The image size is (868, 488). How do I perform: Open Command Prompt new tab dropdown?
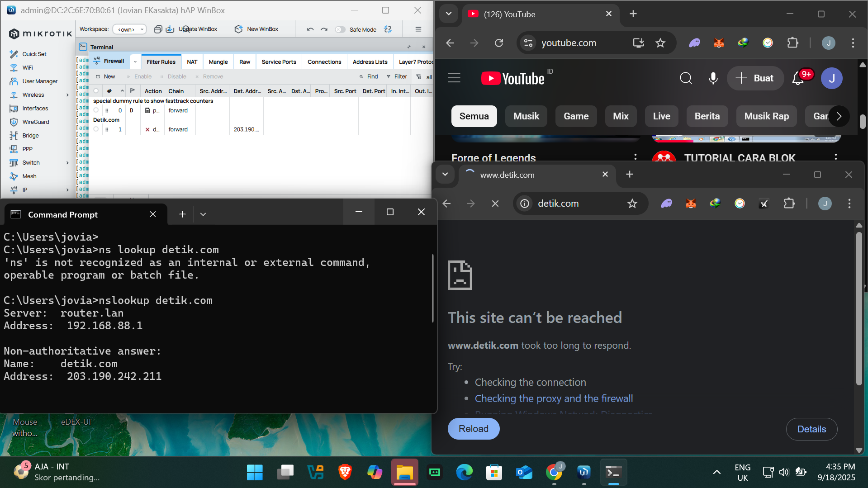[x=203, y=214]
